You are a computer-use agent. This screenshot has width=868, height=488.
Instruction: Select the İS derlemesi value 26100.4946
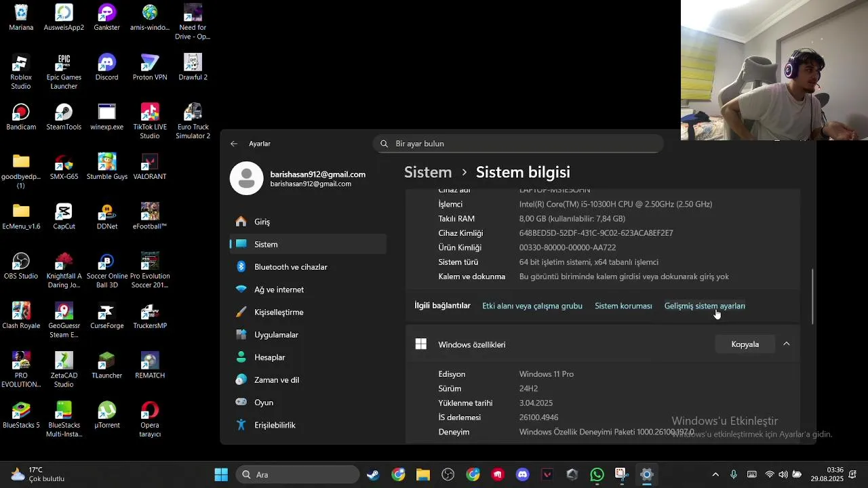click(539, 418)
